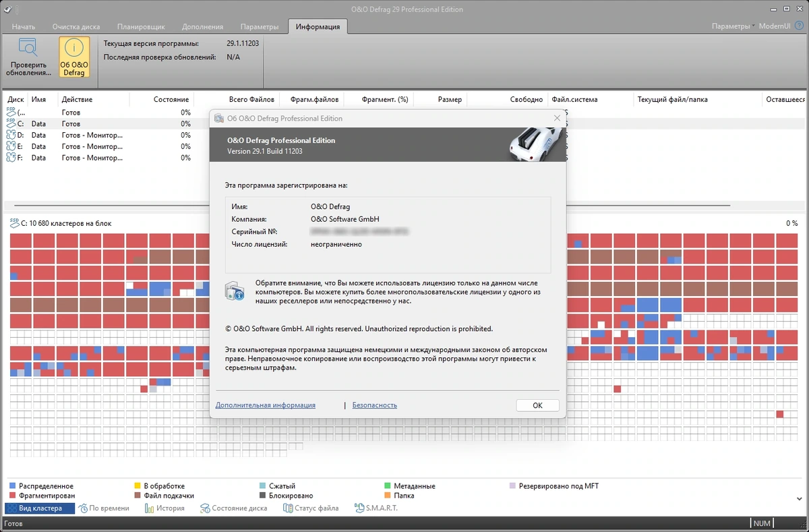This screenshot has width=809, height=532.
Task: Click the Распределенное blue legend swatch
Action: 12,485
